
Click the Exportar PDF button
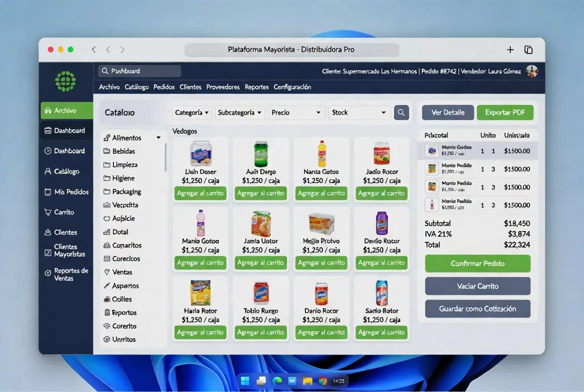505,112
